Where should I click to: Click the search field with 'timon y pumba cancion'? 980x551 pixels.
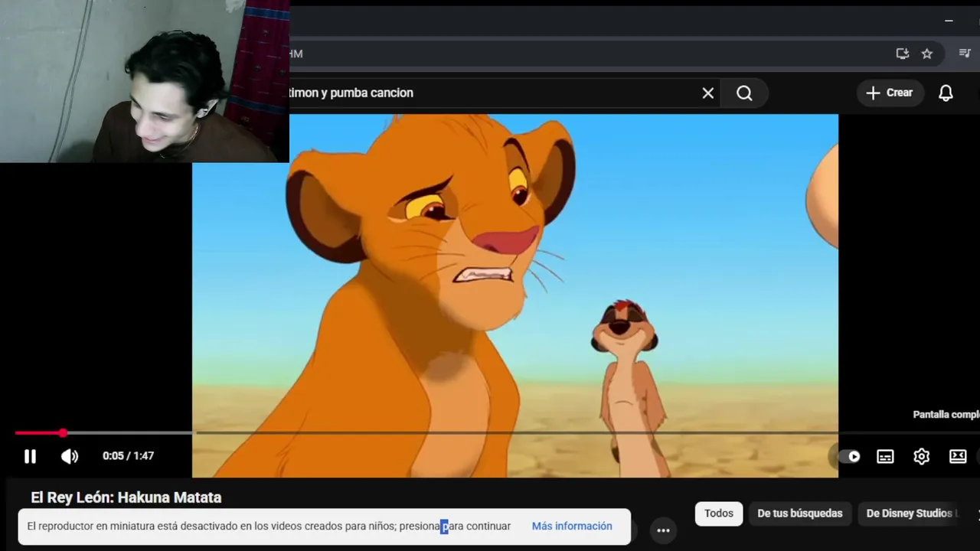(x=490, y=93)
